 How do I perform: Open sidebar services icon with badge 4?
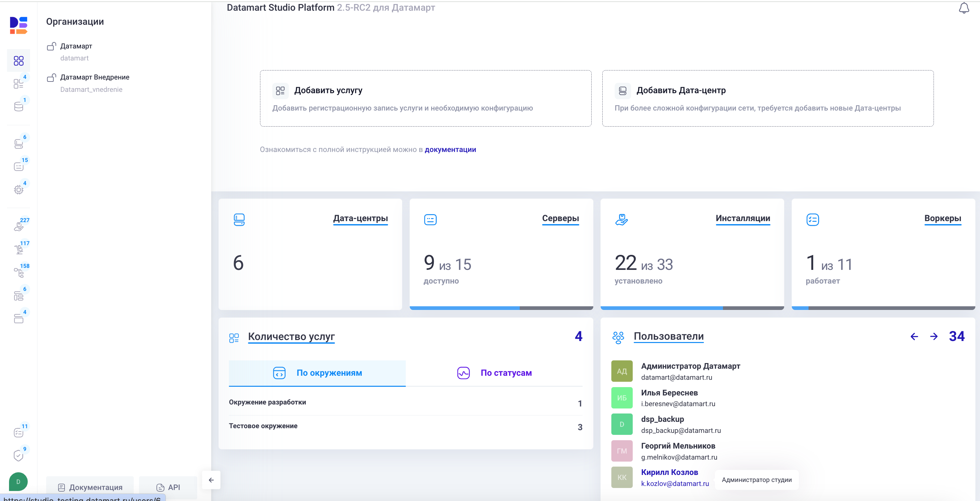pos(18,83)
